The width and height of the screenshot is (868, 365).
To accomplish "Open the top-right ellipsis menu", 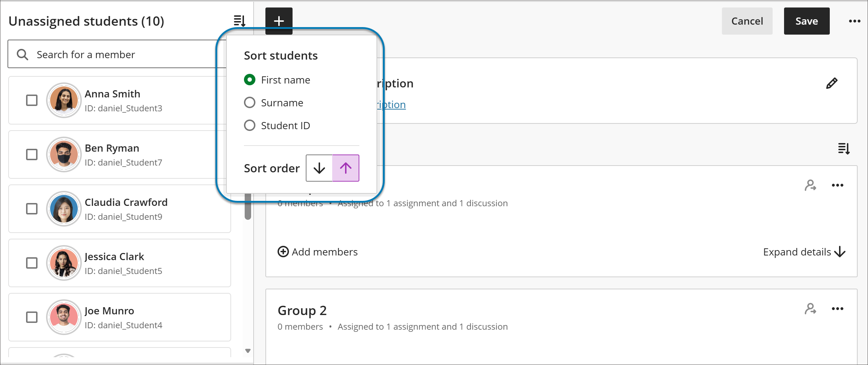I will 854,21.
